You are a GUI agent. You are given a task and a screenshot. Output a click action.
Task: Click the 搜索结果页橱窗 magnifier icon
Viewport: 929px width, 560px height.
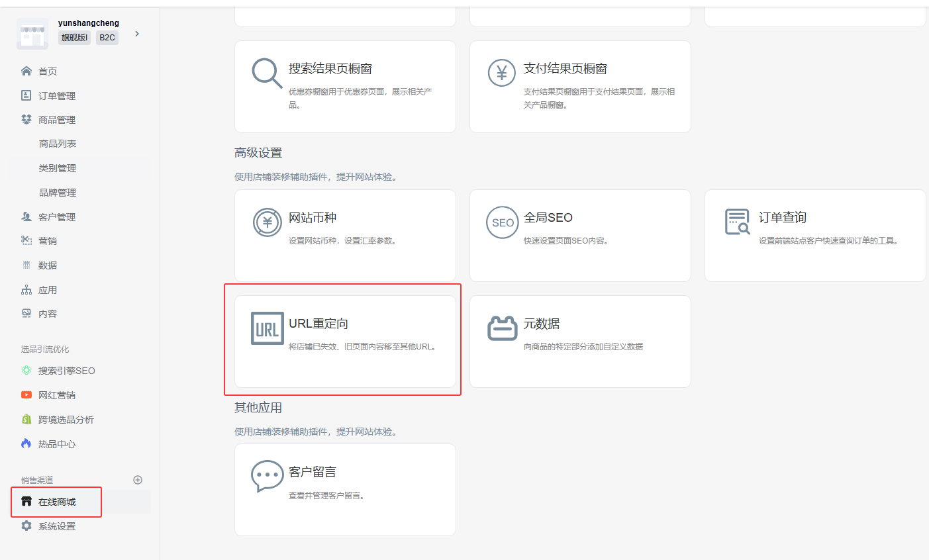pos(267,73)
